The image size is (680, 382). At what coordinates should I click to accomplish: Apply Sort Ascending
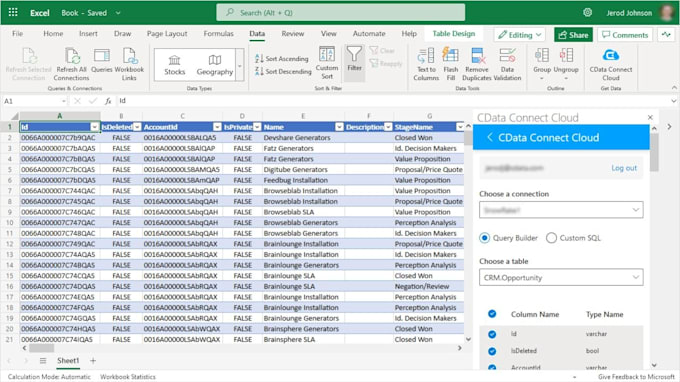tap(281, 59)
